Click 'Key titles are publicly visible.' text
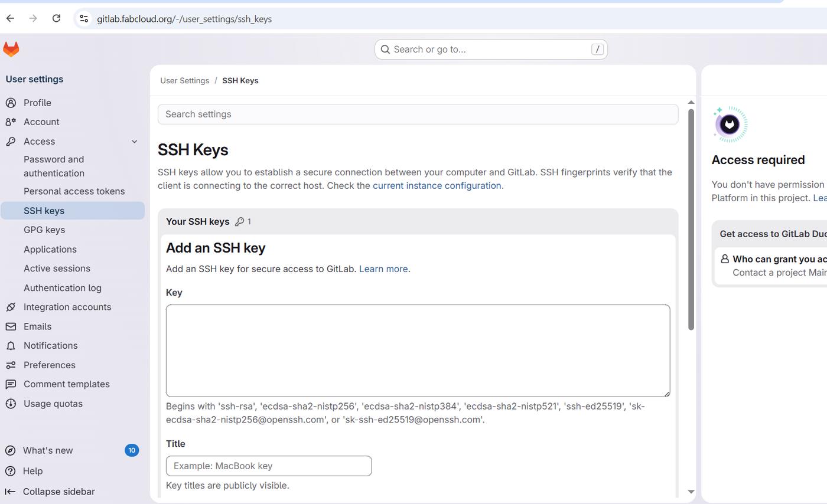Image resolution: width=827 pixels, height=504 pixels. tap(227, 486)
